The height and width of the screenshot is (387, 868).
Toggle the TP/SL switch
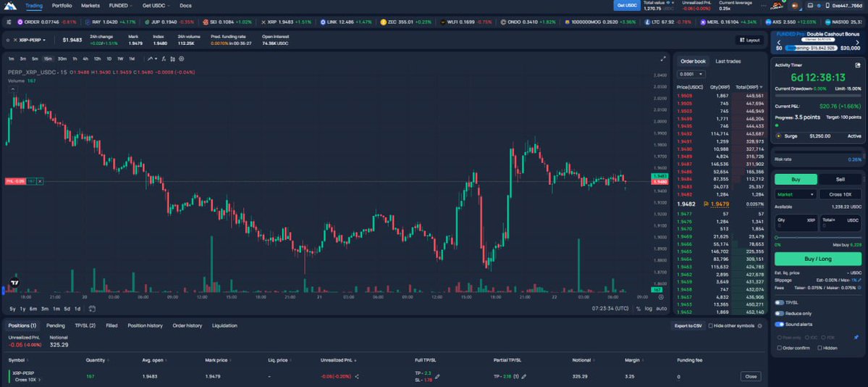click(780, 303)
